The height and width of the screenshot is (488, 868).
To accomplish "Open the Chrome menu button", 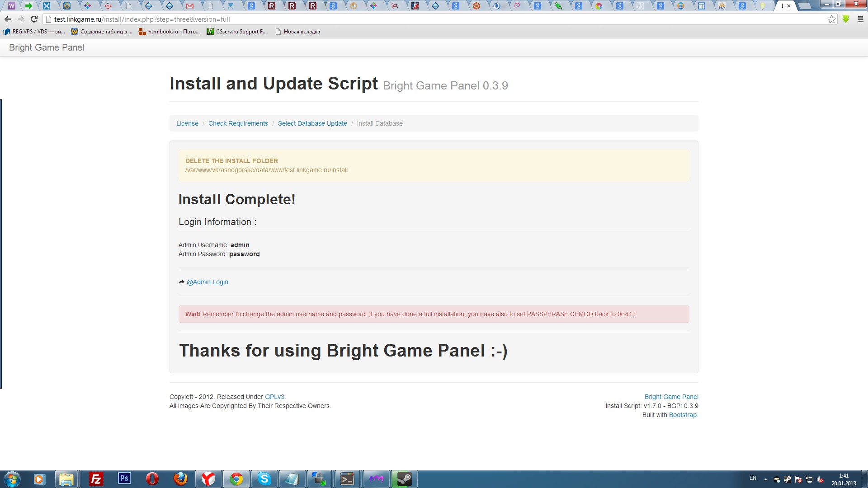I will 860,19.
